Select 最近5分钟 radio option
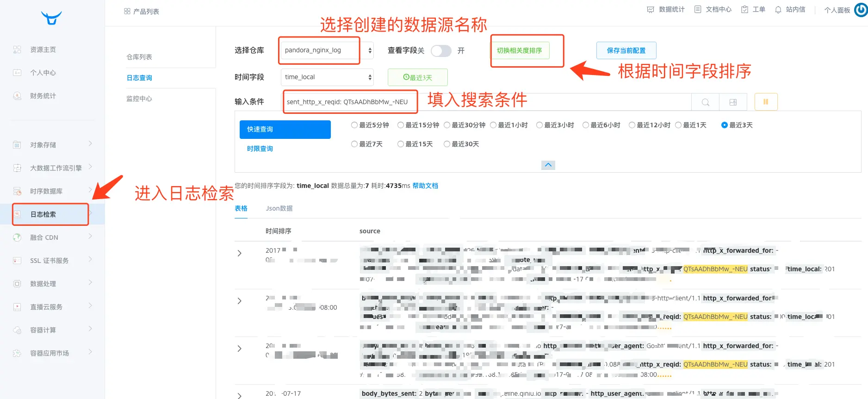Screen dimensions: 868x399 click(x=354, y=125)
